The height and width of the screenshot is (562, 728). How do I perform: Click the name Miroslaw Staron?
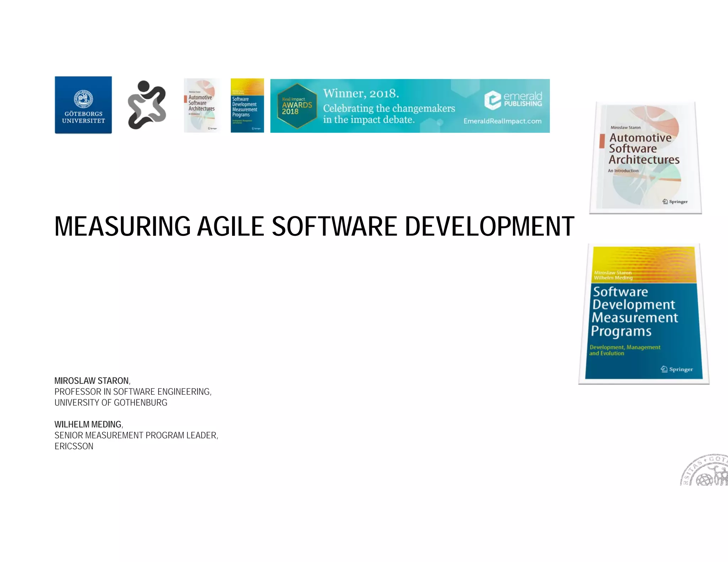point(92,381)
